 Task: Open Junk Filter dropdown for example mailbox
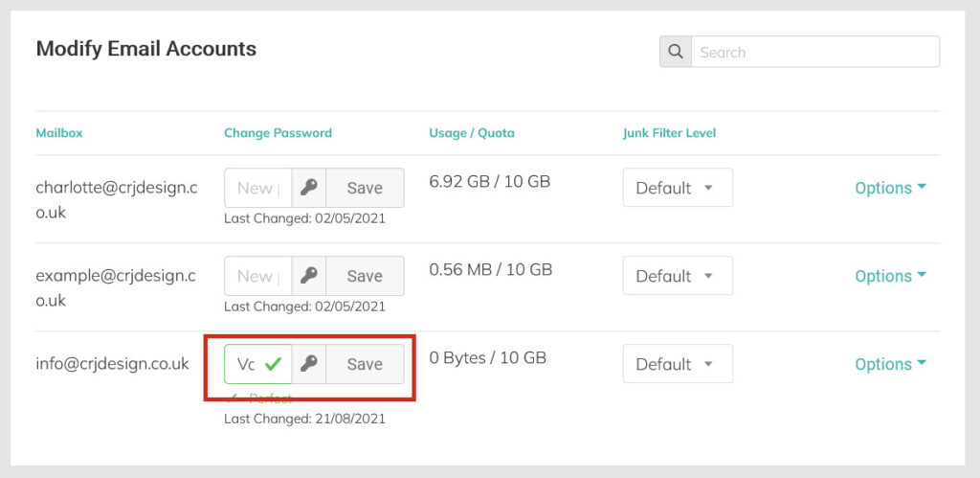tap(678, 276)
